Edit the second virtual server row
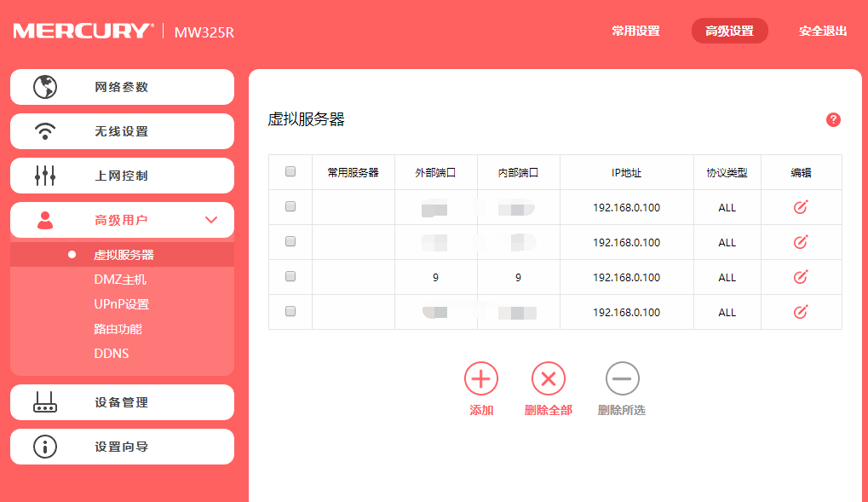 tap(801, 242)
